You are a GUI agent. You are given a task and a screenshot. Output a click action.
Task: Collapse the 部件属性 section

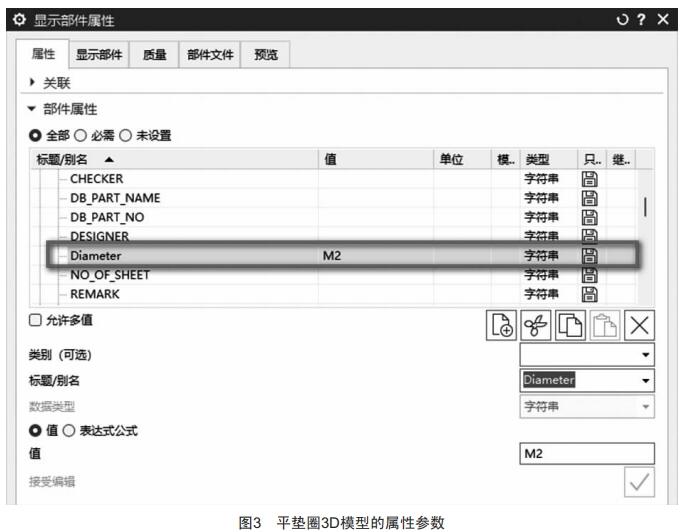(31, 109)
